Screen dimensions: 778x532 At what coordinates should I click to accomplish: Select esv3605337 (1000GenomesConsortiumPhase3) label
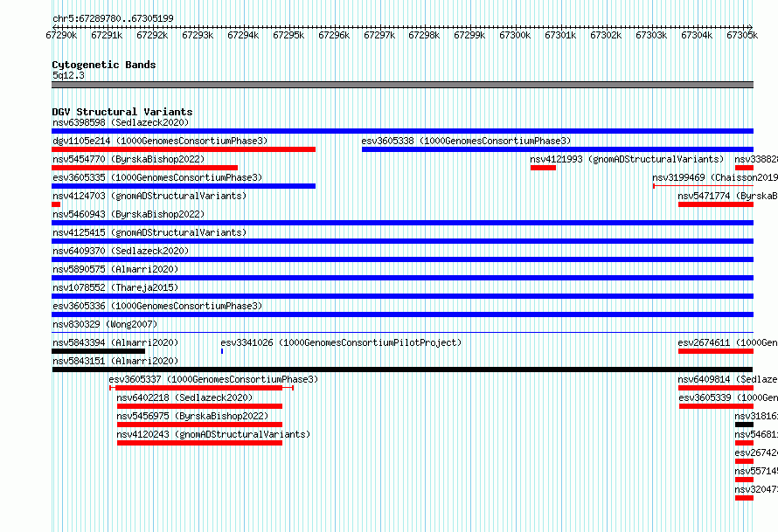[x=213, y=379]
